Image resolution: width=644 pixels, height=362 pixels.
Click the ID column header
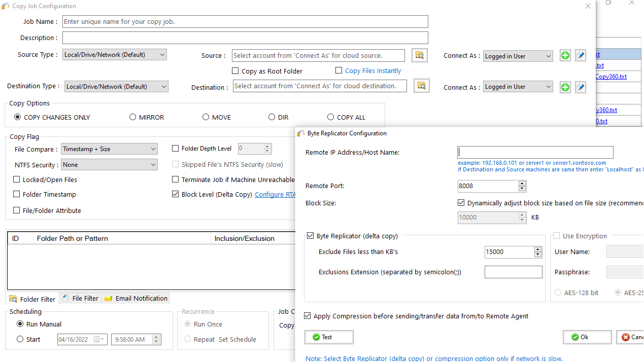[20, 238]
